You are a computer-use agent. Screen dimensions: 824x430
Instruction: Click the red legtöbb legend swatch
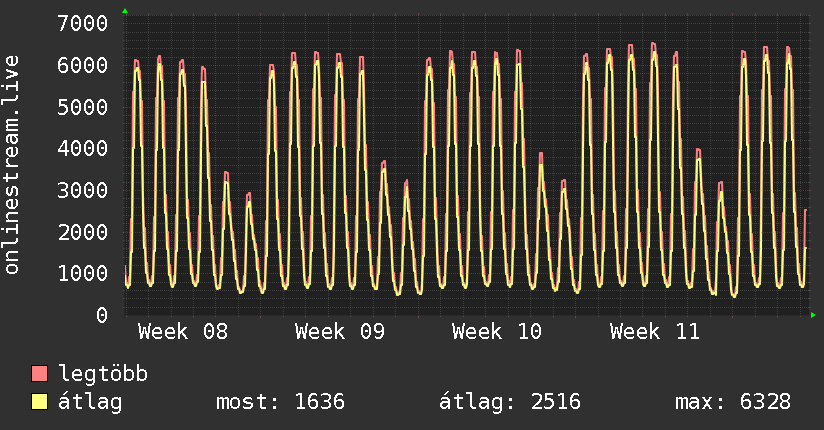click(40, 374)
